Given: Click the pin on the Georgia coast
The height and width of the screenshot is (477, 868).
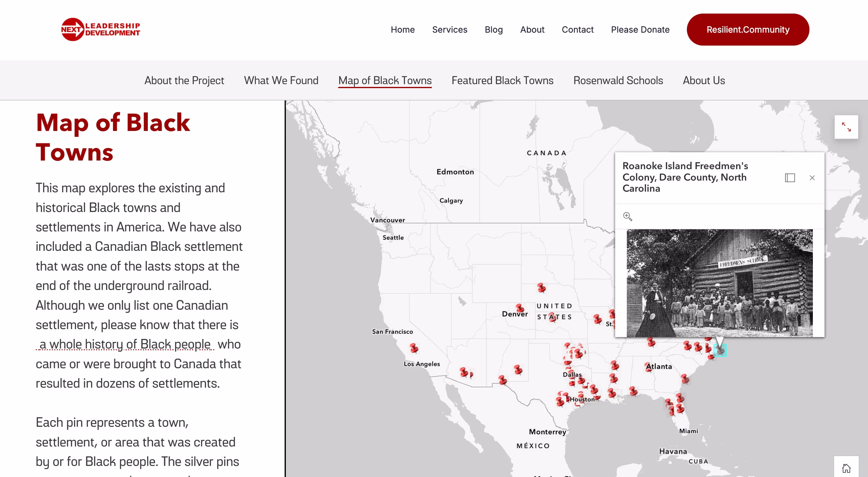Looking at the screenshot, I should tap(685, 379).
